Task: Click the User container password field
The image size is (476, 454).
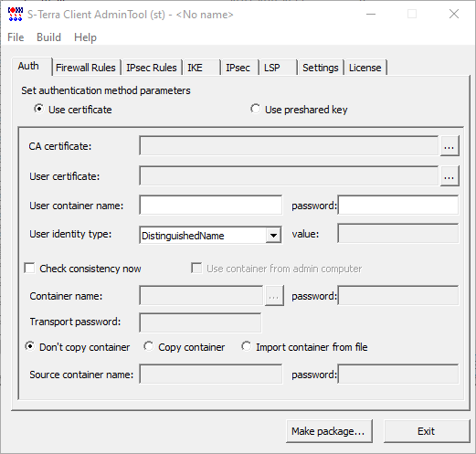Action: [398, 205]
